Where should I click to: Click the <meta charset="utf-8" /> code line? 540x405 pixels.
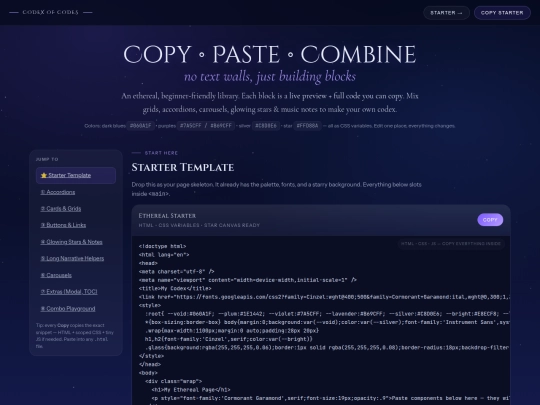click(176, 272)
